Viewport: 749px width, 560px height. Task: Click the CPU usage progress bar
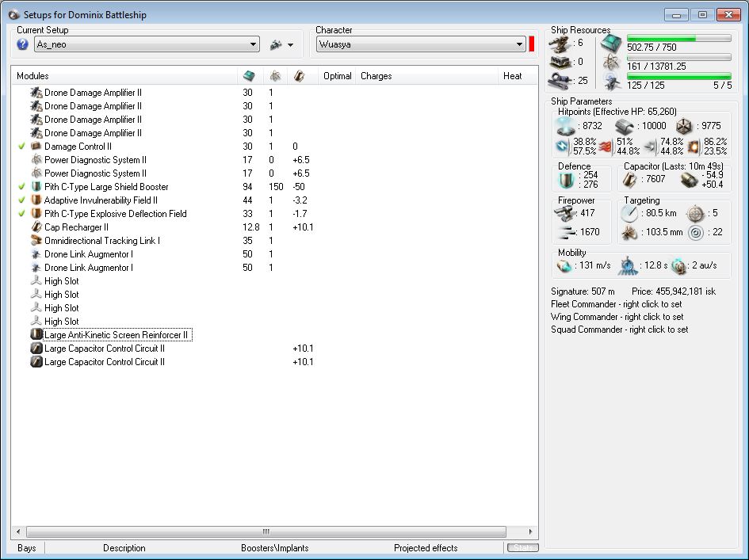click(x=678, y=38)
